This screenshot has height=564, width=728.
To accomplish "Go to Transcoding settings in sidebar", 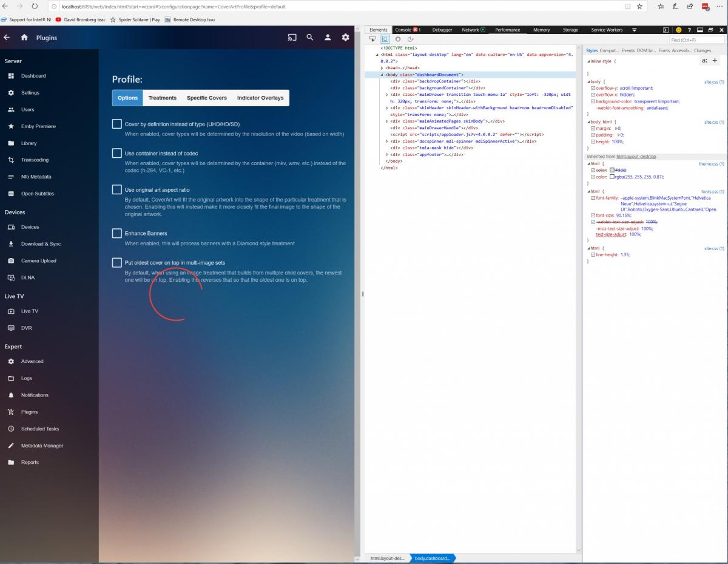I will (35, 160).
